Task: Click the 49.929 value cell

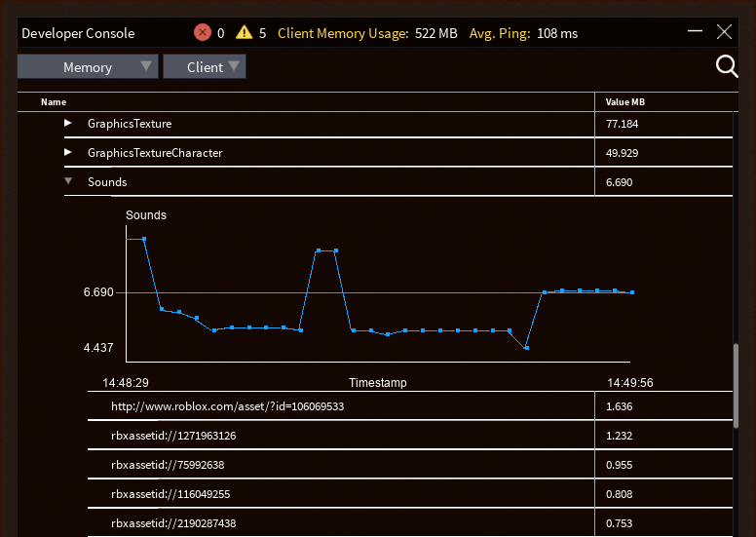Action: (x=622, y=153)
